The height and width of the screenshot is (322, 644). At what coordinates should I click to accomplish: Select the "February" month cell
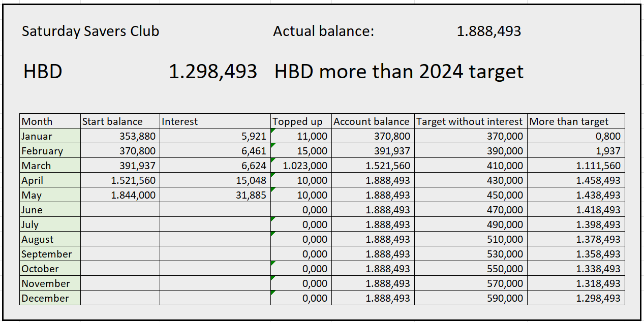point(50,150)
